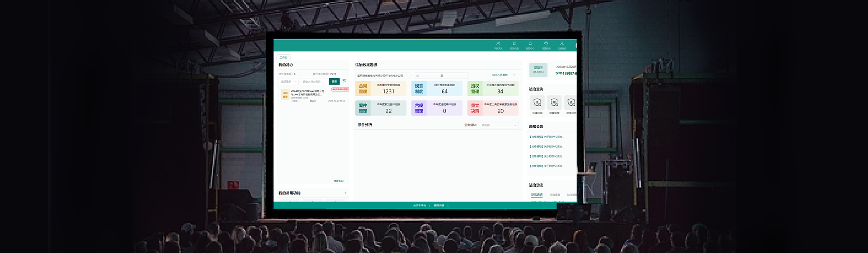
Task: Select the 法治课堂 tab
Action: click(555, 195)
